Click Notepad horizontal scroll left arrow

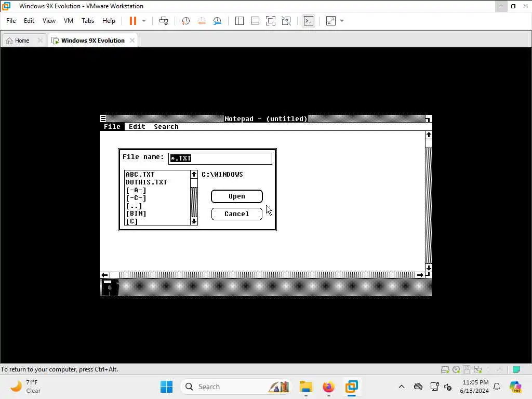click(x=104, y=275)
